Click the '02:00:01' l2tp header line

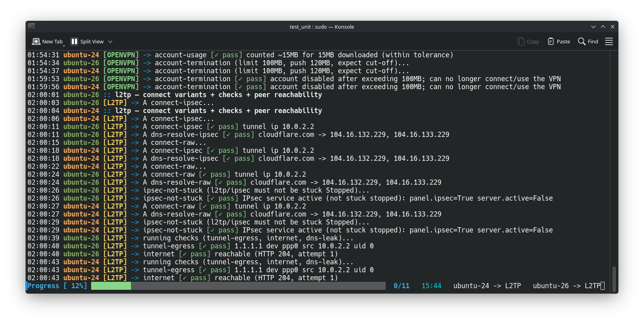coord(175,95)
